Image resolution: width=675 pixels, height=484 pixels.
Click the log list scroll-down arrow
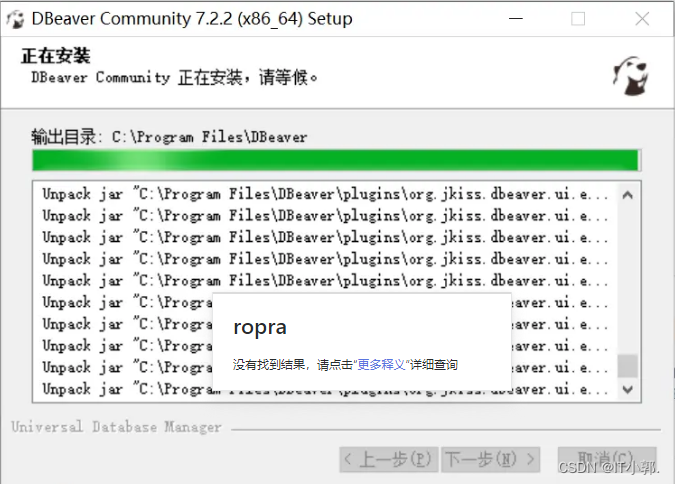click(x=628, y=390)
